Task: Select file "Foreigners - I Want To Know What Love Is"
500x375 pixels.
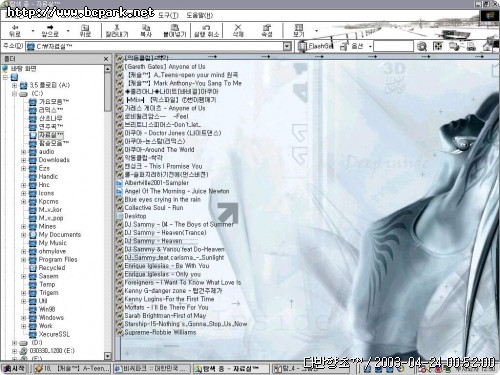Action: pyautogui.click(x=183, y=283)
